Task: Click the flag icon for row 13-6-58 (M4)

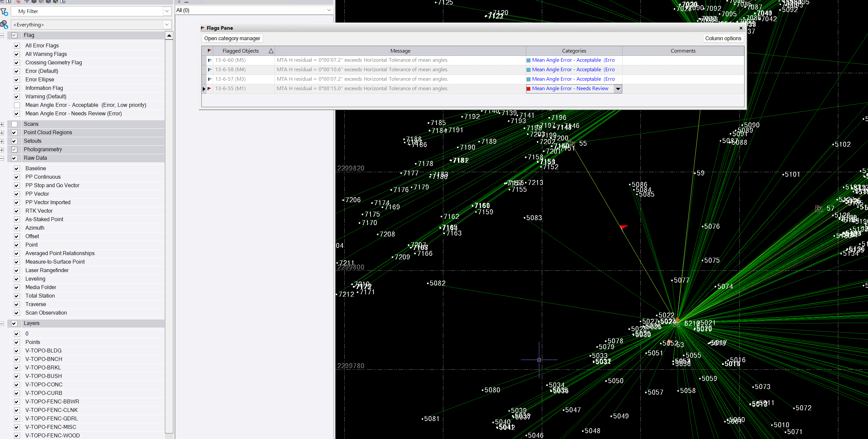Action: point(210,70)
